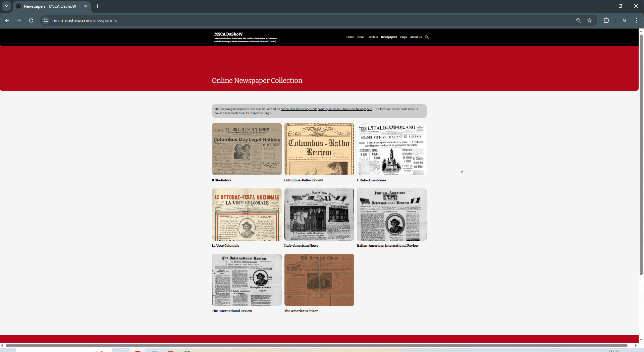Open the Maps navigation item
Image resolution: width=644 pixels, height=352 pixels.
coord(403,37)
